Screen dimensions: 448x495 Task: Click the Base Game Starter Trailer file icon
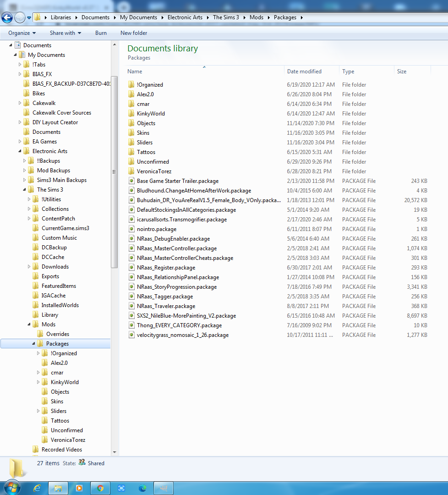pos(131,181)
